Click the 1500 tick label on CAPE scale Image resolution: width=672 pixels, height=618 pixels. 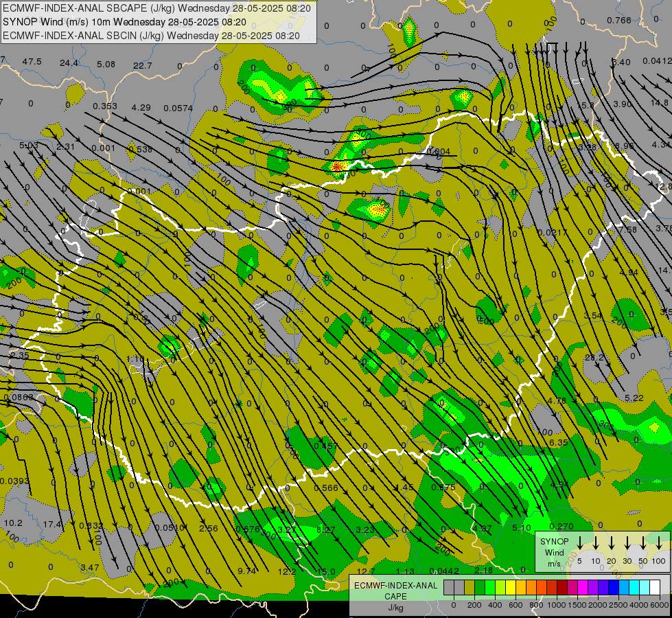point(577,605)
